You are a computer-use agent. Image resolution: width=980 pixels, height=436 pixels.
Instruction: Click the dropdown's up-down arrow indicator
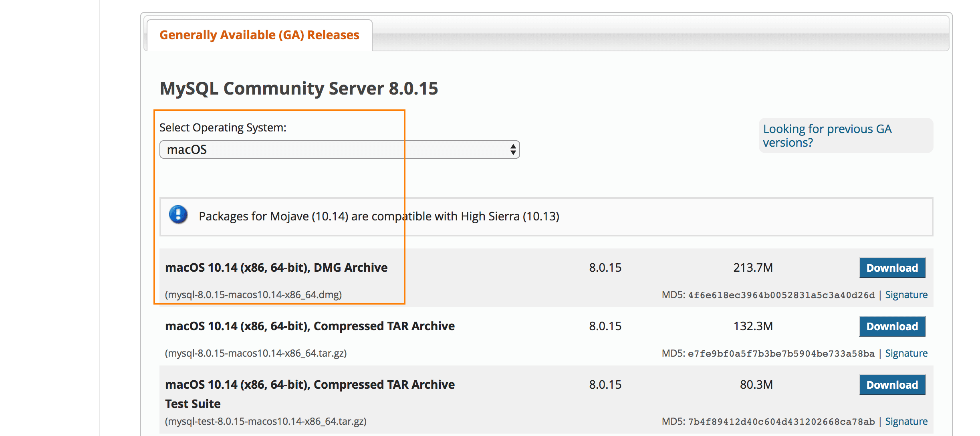coord(513,149)
